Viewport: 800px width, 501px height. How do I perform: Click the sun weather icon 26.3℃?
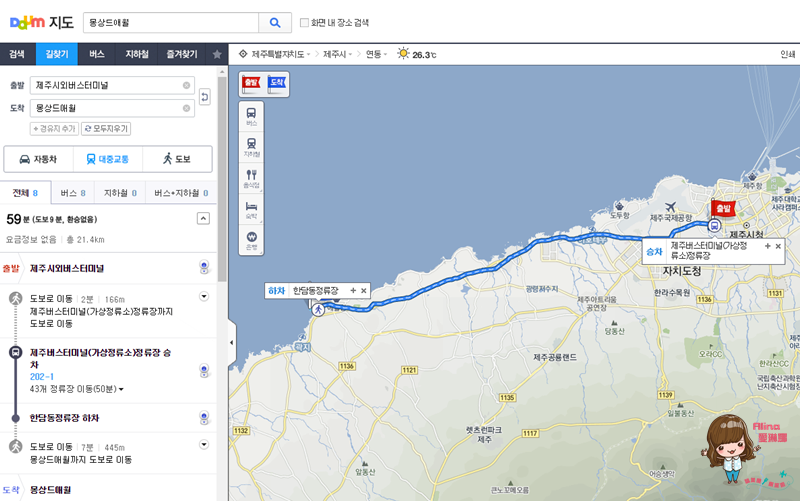tap(403, 54)
